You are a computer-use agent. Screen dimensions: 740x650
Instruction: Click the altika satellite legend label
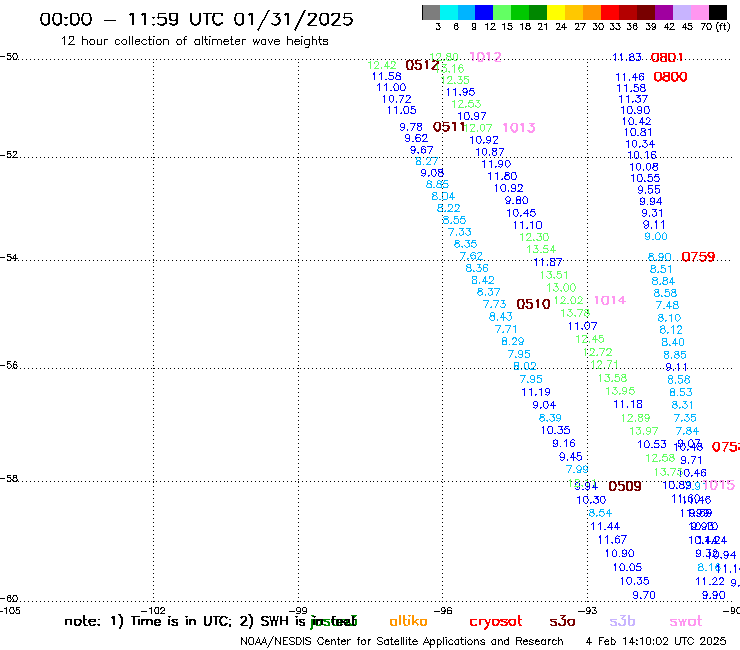coord(408,621)
